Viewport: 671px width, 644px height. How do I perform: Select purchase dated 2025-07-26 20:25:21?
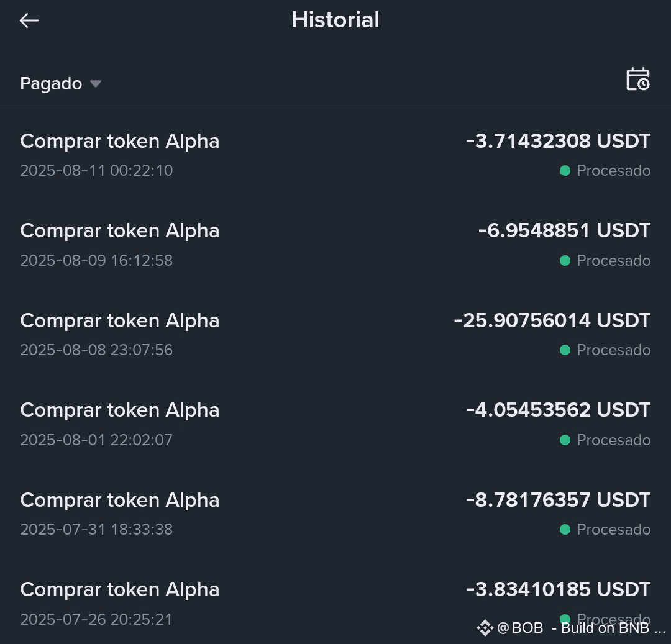coord(335,603)
